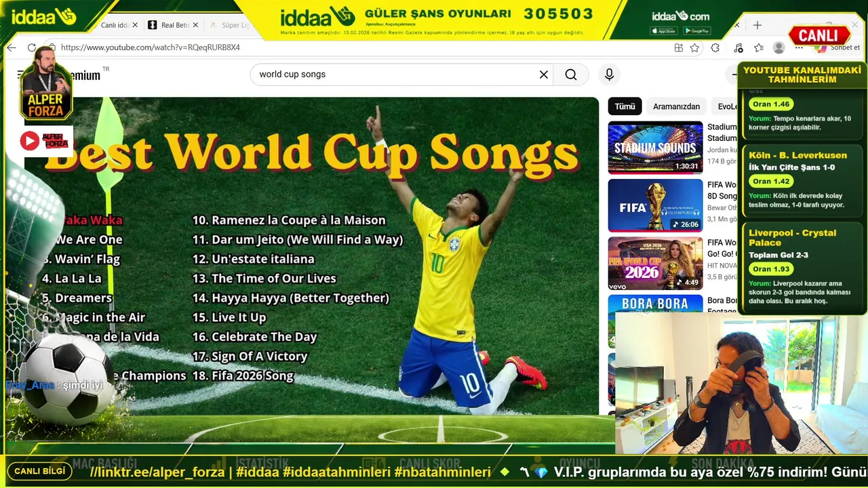Clear the search text with the X
Image resolution: width=868 pixels, height=488 pixels.
pos(544,75)
